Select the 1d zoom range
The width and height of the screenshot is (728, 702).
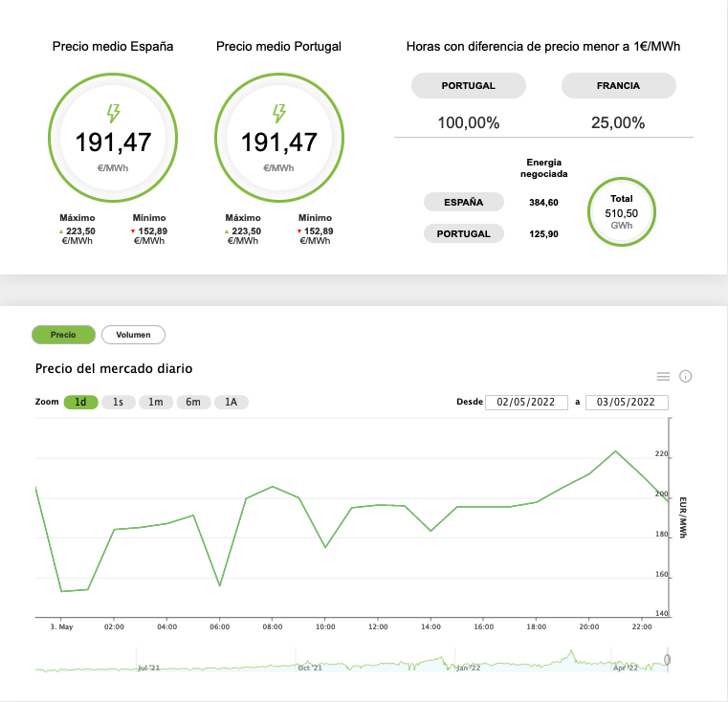click(80, 402)
